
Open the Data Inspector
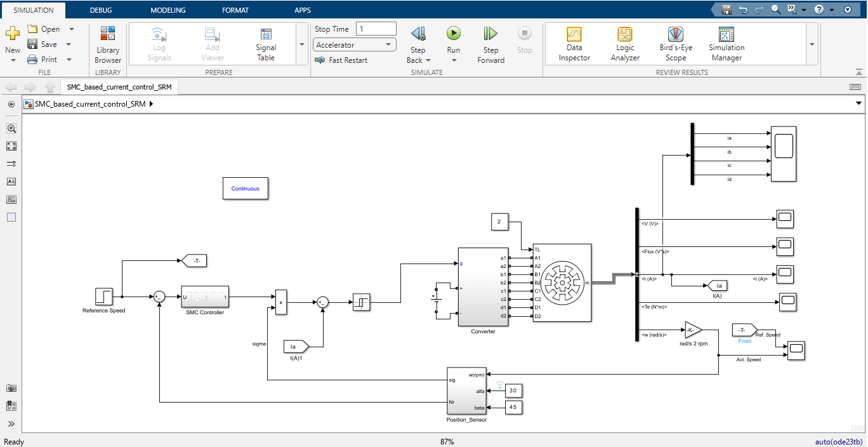pos(574,44)
